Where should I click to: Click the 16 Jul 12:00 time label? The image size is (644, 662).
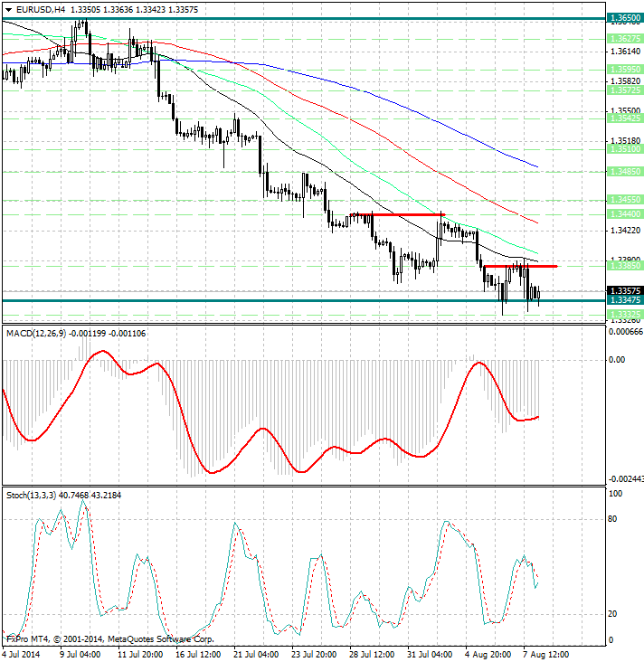pos(198,655)
